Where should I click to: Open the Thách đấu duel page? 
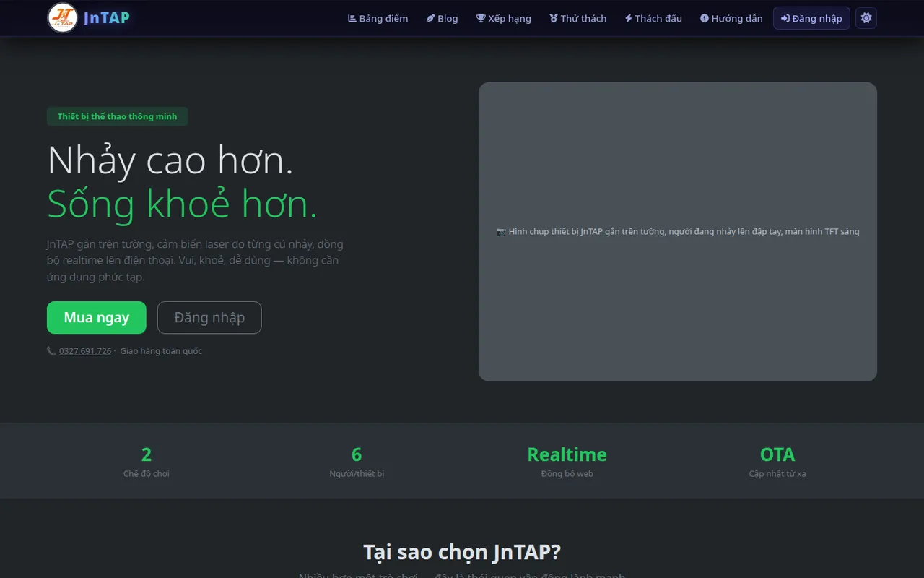[x=653, y=19]
